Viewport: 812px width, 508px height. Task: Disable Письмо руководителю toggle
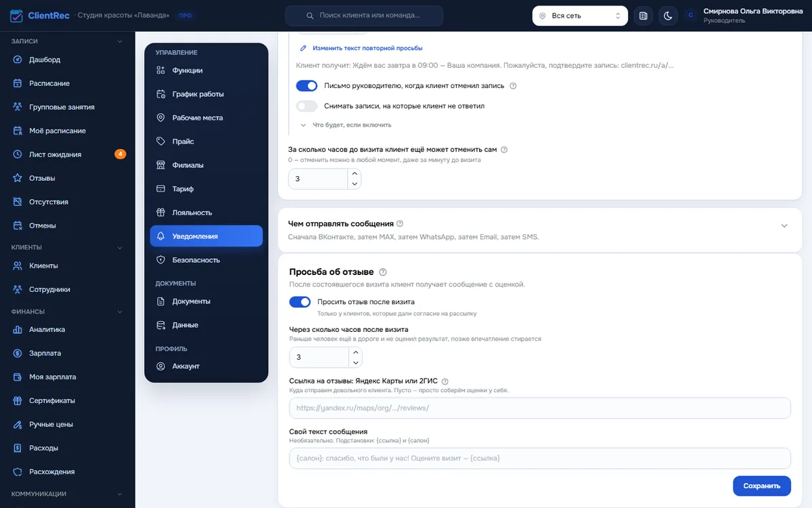(307, 86)
